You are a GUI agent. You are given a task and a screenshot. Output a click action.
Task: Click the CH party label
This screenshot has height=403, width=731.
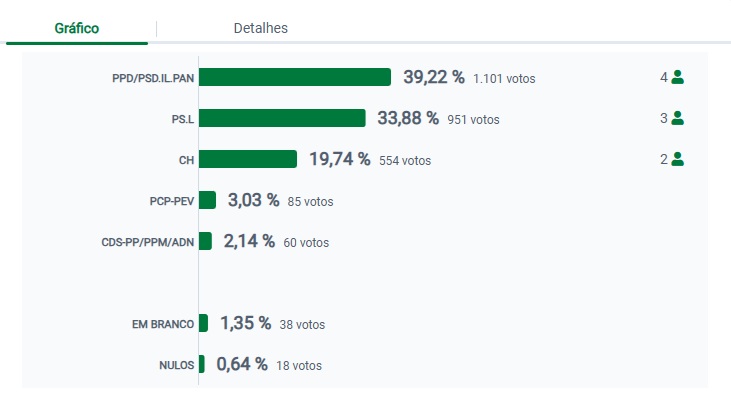[x=185, y=160]
